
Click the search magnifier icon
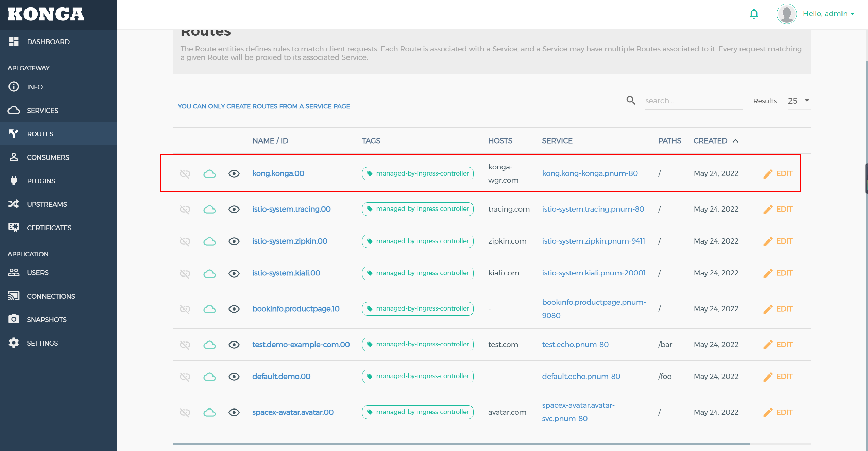coord(631,100)
